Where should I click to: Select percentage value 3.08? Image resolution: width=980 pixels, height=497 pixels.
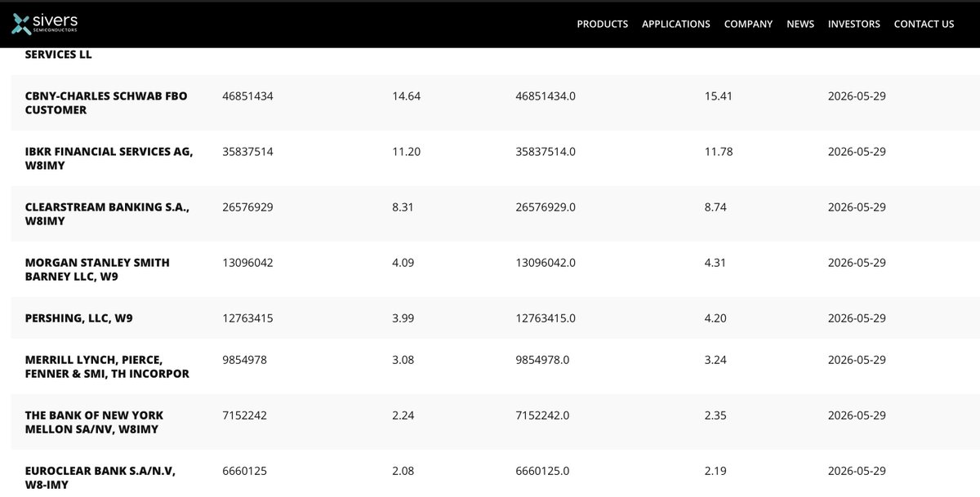403,360
